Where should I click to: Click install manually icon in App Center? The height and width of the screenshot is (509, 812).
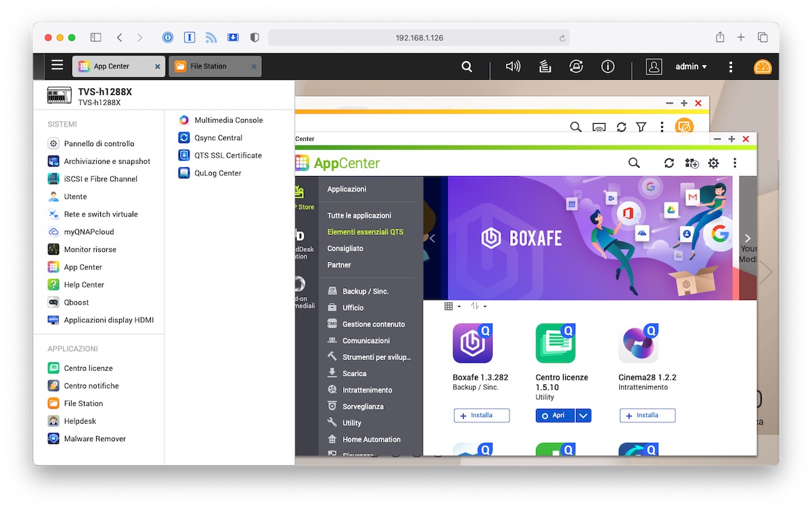pos(692,163)
